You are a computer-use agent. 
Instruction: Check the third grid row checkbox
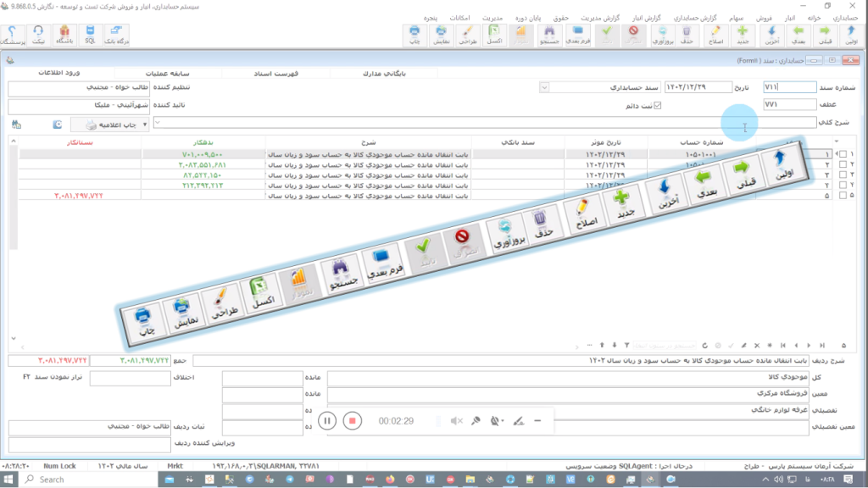(843, 175)
